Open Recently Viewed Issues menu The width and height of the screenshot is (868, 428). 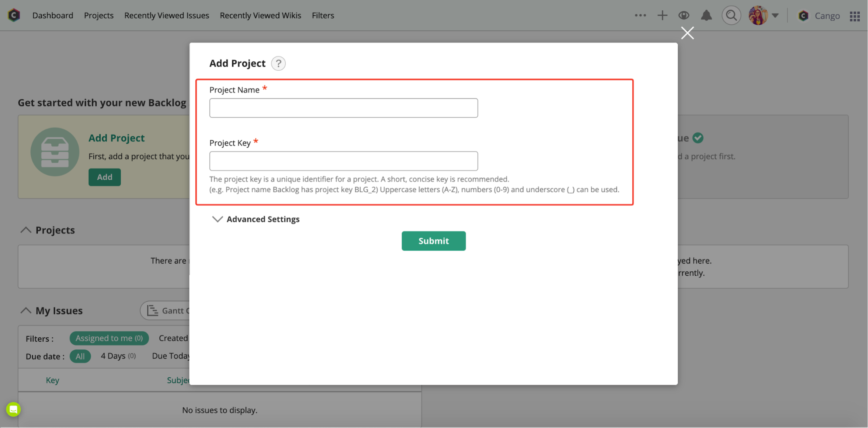pyautogui.click(x=166, y=16)
